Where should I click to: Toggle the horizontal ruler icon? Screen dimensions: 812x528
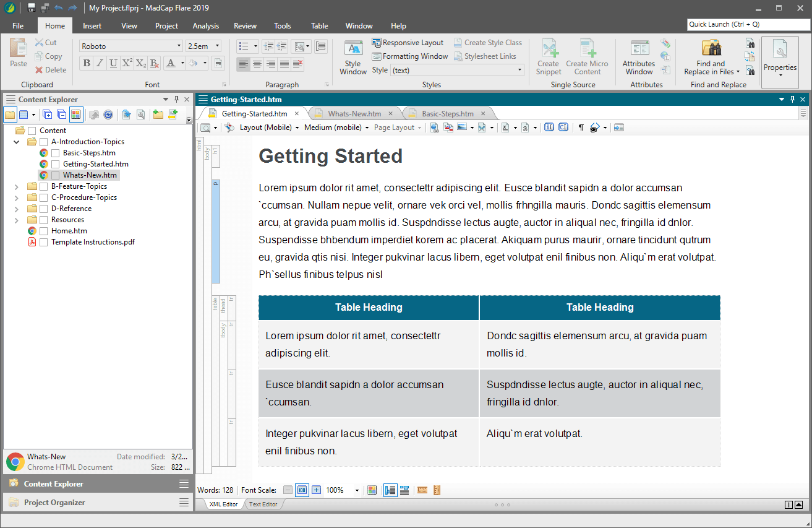pyautogui.click(x=423, y=490)
